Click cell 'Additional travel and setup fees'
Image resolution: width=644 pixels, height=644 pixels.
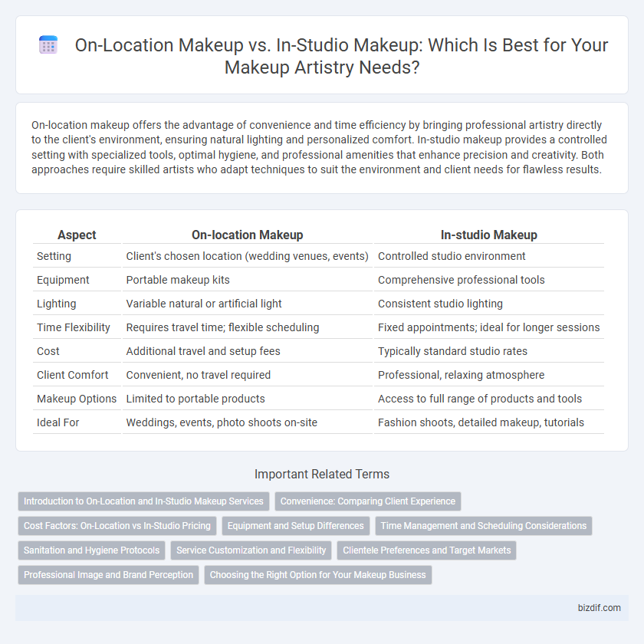(203, 352)
